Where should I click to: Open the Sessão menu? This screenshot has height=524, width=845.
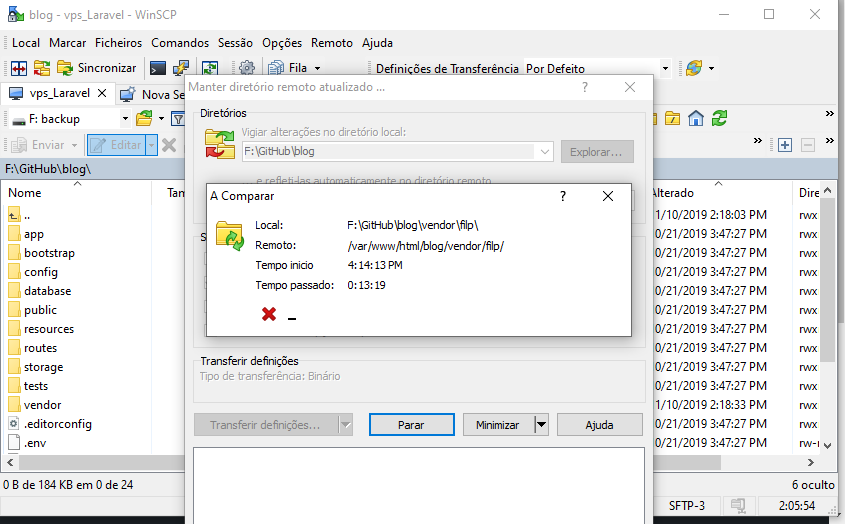[x=235, y=43]
